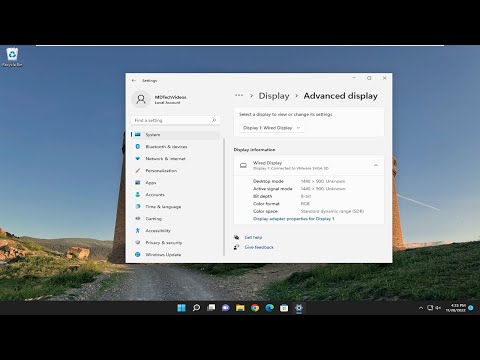Viewport: 480px width, 360px height.
Task: Click the Wired Display monitor icon
Action: point(243,165)
